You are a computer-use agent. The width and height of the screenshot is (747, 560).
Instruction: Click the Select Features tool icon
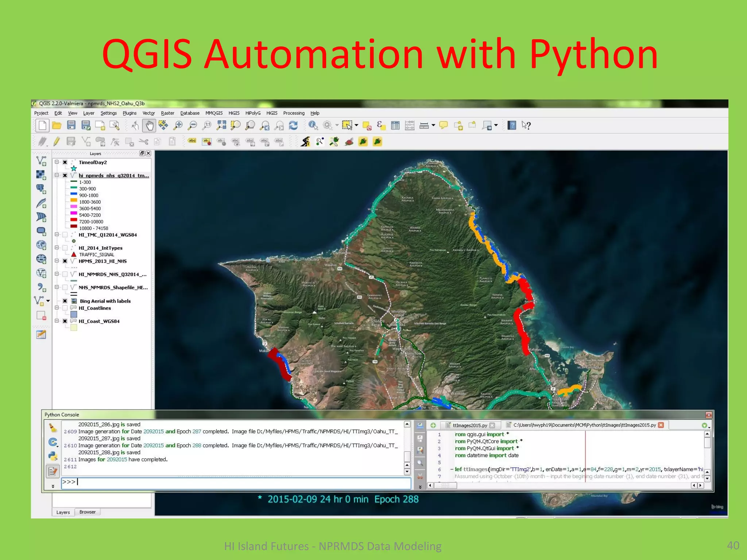tap(347, 125)
